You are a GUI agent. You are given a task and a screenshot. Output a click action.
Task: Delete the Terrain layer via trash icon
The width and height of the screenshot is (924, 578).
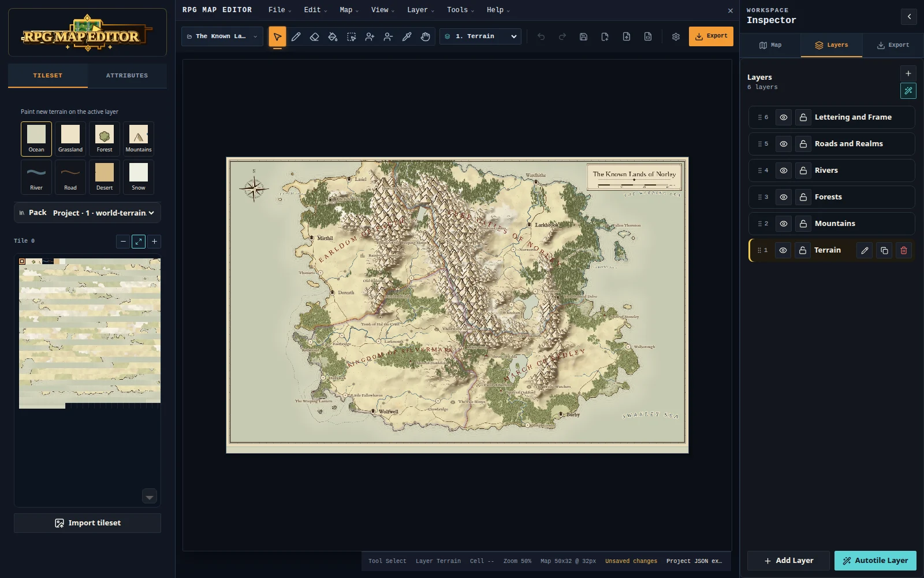click(904, 250)
